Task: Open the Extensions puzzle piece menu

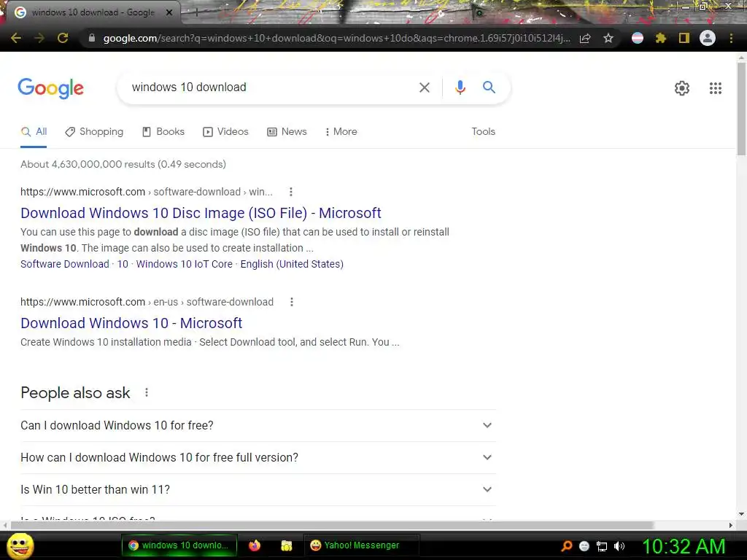Action: click(x=661, y=38)
